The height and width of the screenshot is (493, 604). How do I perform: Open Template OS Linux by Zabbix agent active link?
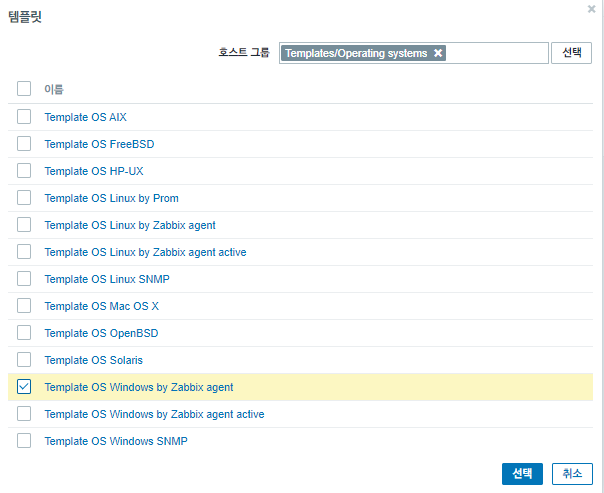(x=146, y=252)
